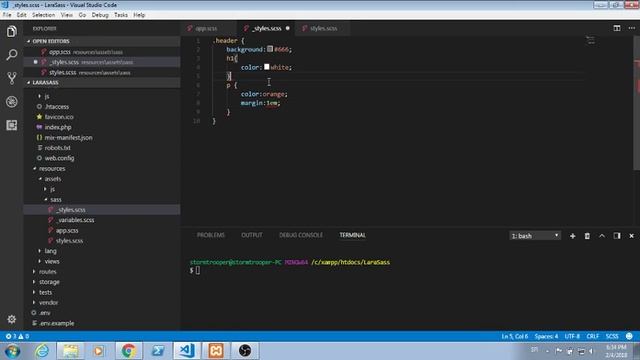The height and width of the screenshot is (360, 640).
Task: Switch to the Output panel tab
Action: pyautogui.click(x=251, y=235)
